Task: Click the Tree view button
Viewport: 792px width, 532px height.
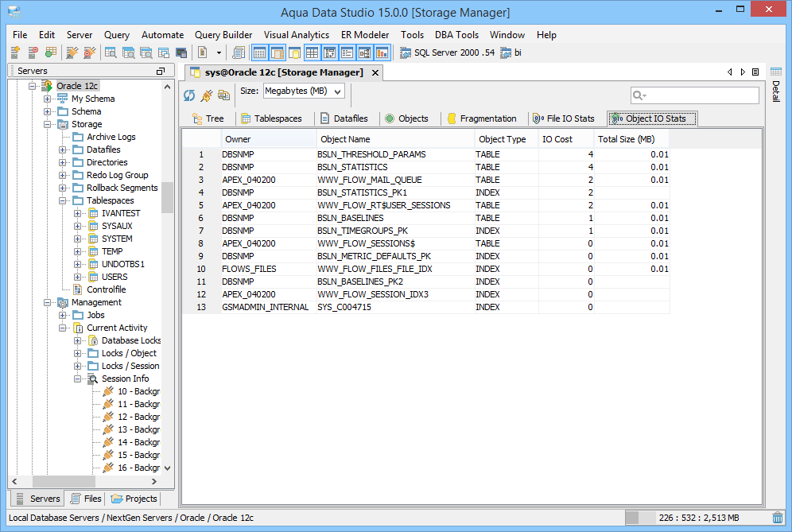Action: click(x=209, y=118)
